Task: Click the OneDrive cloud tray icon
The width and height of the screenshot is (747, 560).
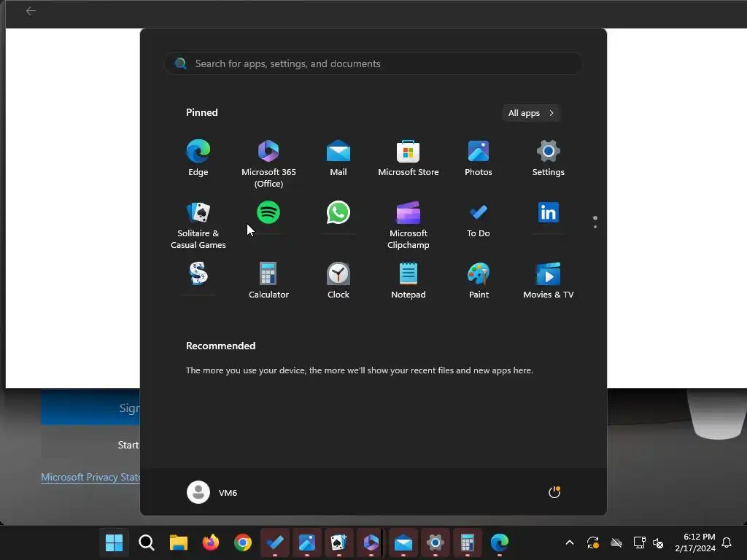Action: point(616,542)
